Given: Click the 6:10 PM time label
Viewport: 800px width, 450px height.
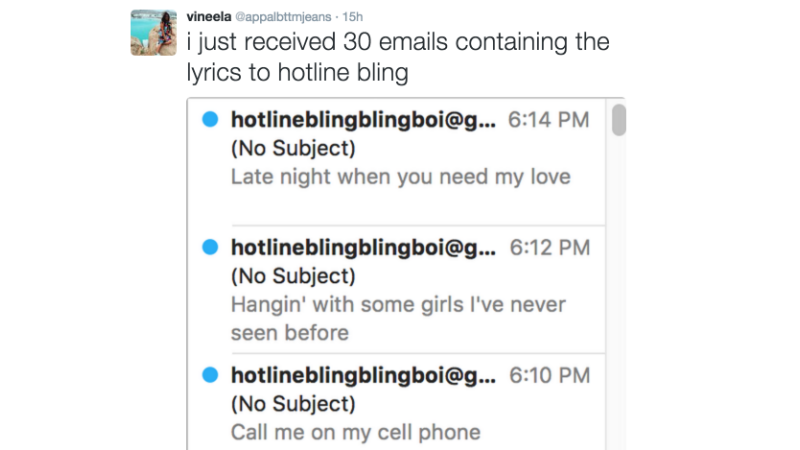Looking at the screenshot, I should [549, 376].
